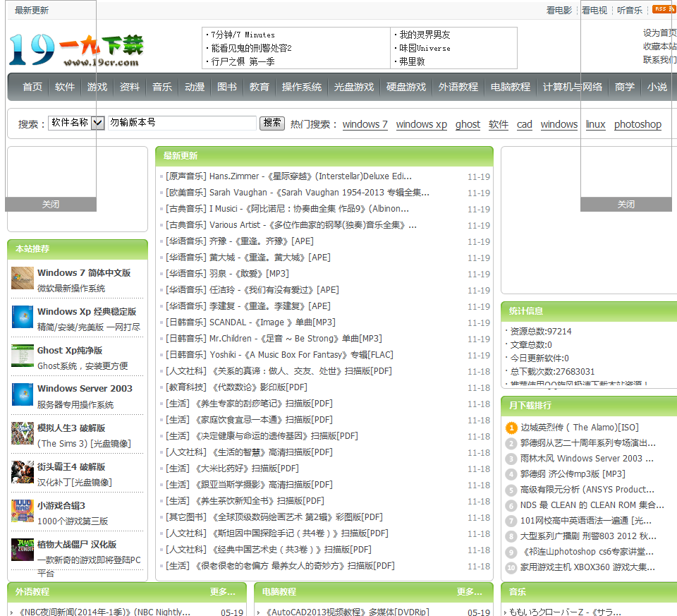Screen dimensions: 677x616
Task: Open 我的灵界男友 link
Action: coord(425,35)
